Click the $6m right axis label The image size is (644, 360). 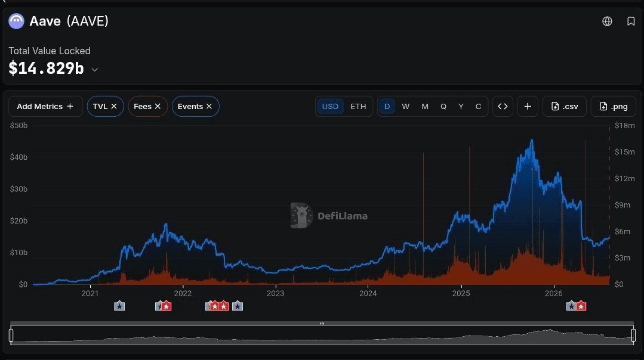pyautogui.click(x=623, y=232)
